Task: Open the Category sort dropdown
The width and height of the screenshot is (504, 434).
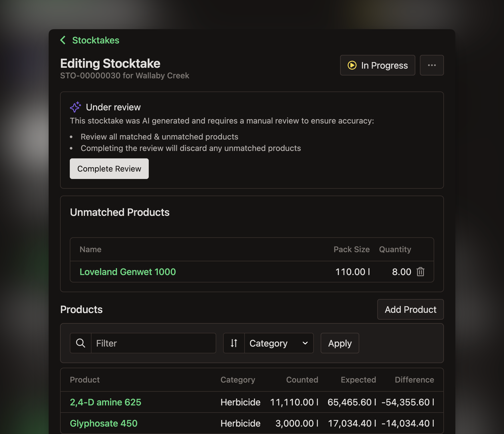Action: pyautogui.click(x=279, y=343)
